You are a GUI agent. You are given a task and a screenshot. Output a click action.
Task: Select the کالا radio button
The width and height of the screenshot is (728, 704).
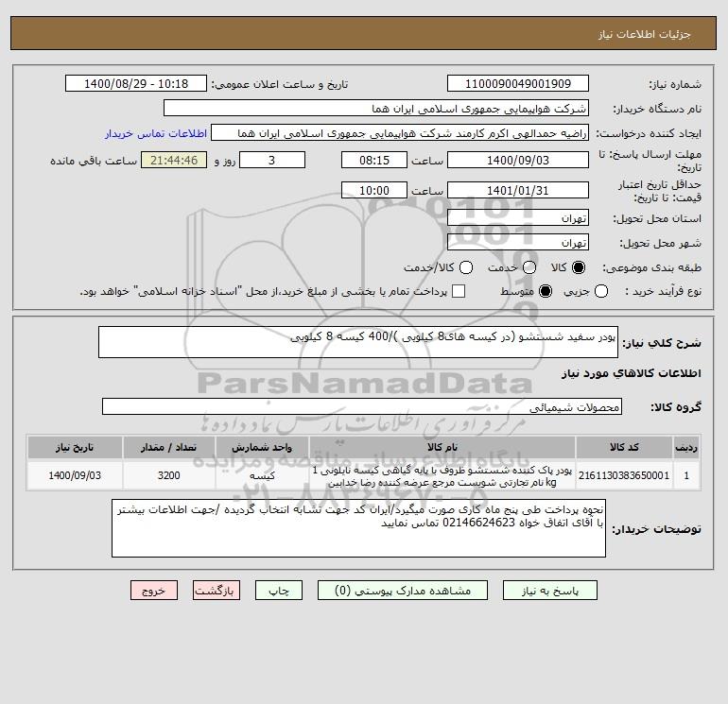click(579, 267)
